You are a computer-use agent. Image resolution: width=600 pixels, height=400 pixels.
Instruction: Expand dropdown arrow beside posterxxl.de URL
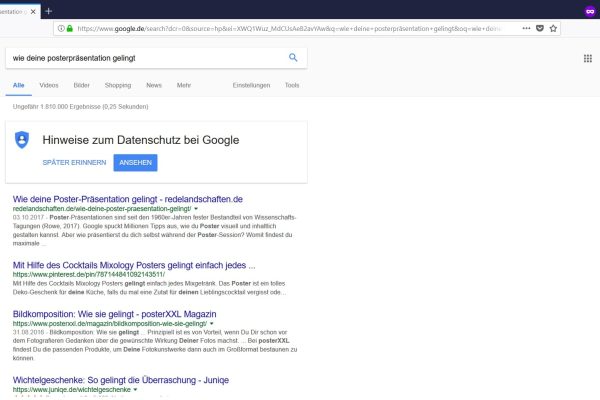(211, 323)
